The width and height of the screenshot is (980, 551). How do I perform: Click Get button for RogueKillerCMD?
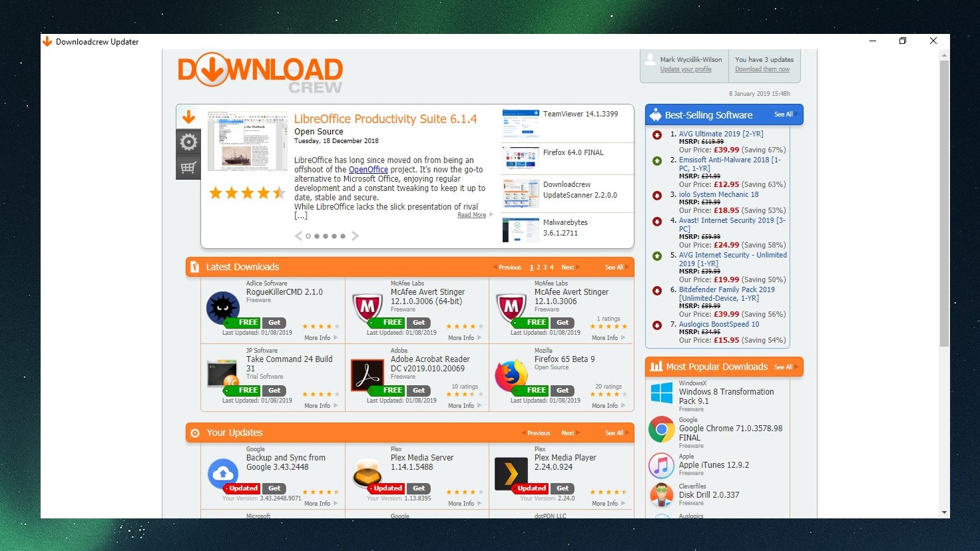pyautogui.click(x=274, y=323)
